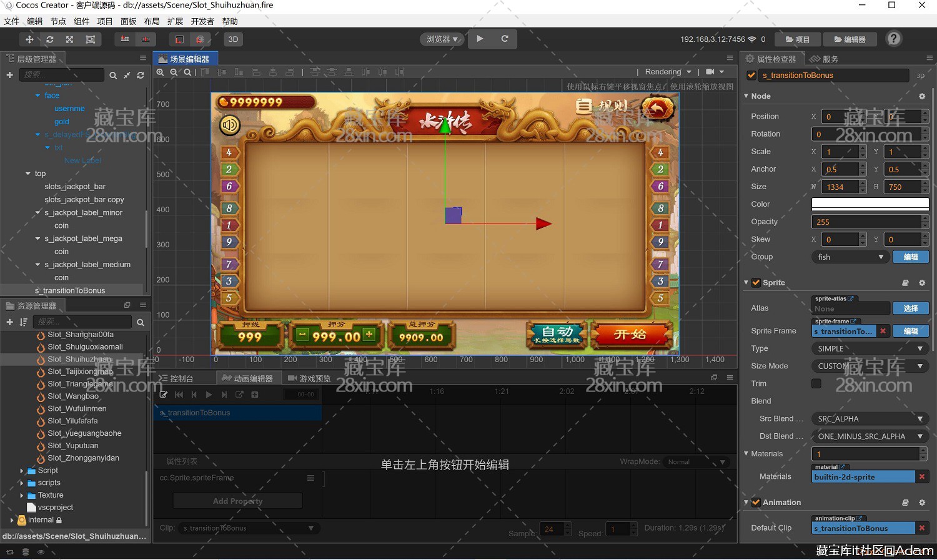The image size is (937, 560).
Task: Open the white Color swatch picker
Action: click(x=870, y=204)
